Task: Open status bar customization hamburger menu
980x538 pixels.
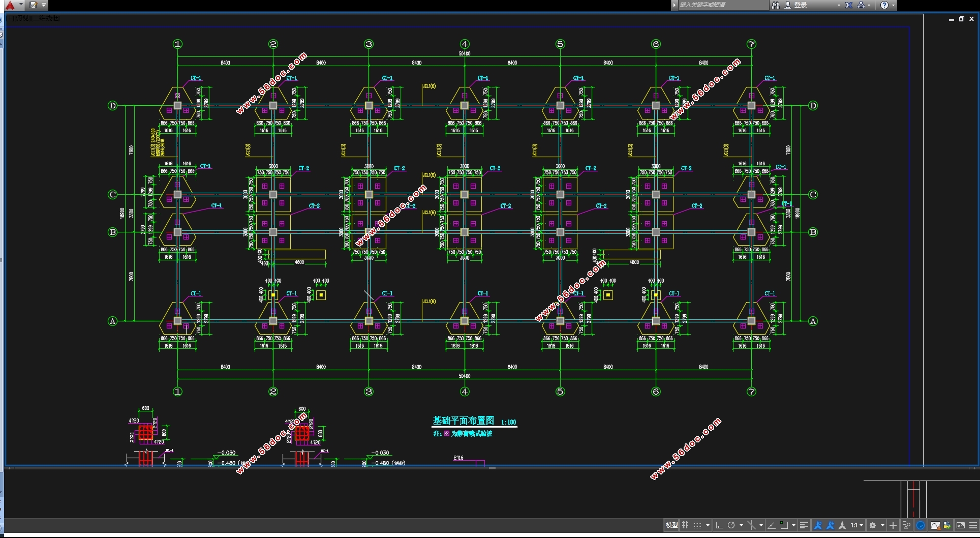Action: click(x=973, y=525)
